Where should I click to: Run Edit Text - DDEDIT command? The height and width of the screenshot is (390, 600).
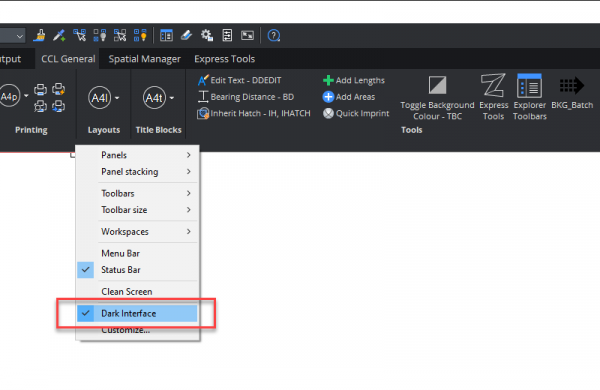[240, 80]
